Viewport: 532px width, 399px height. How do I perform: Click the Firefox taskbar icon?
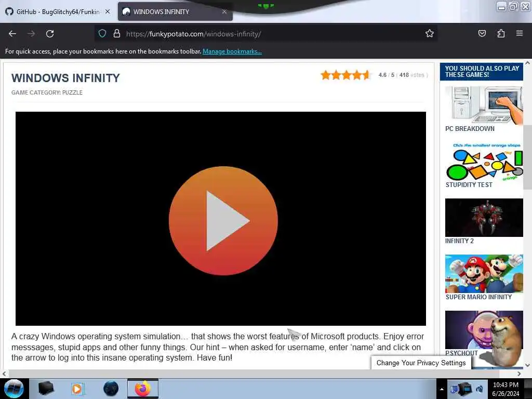click(143, 389)
